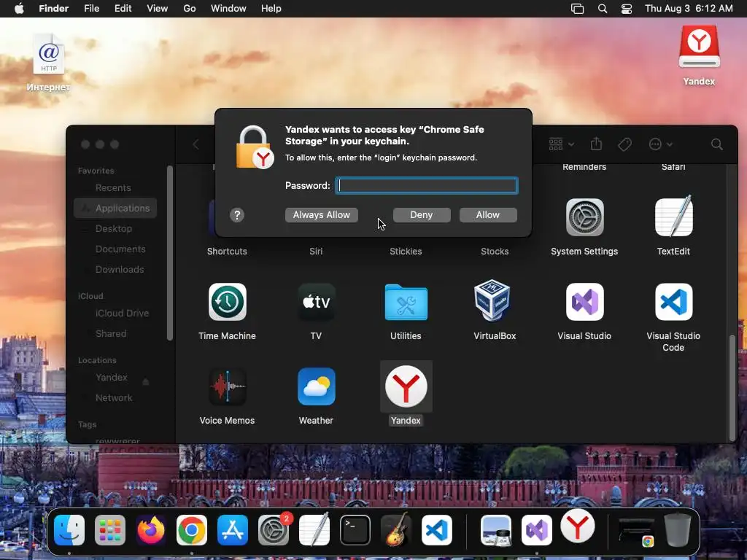Viewport: 747px width, 560px height.
Task: Click the Finder Share toolbar icon
Action: click(597, 144)
